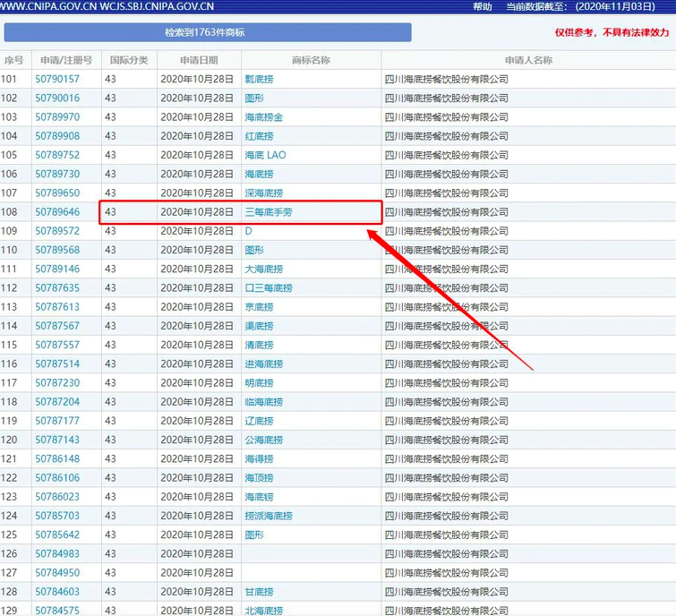Screen dimensions: 676x616
Task: Click the trademark named D
Action: pos(249,231)
